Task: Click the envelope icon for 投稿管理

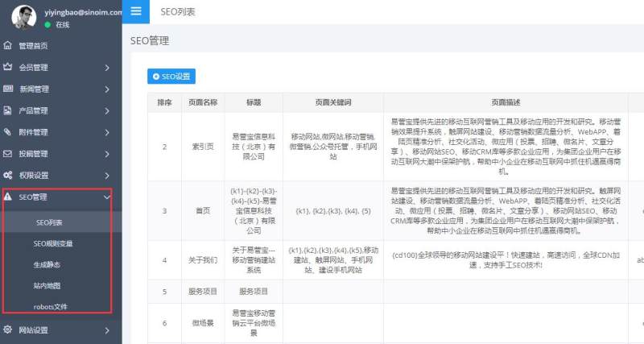Action: click(7, 153)
